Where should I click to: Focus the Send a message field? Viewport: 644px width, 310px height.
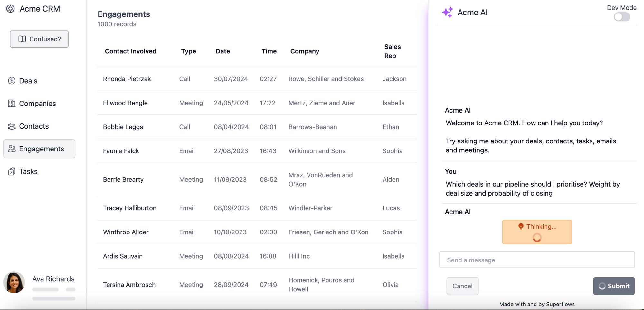point(537,260)
